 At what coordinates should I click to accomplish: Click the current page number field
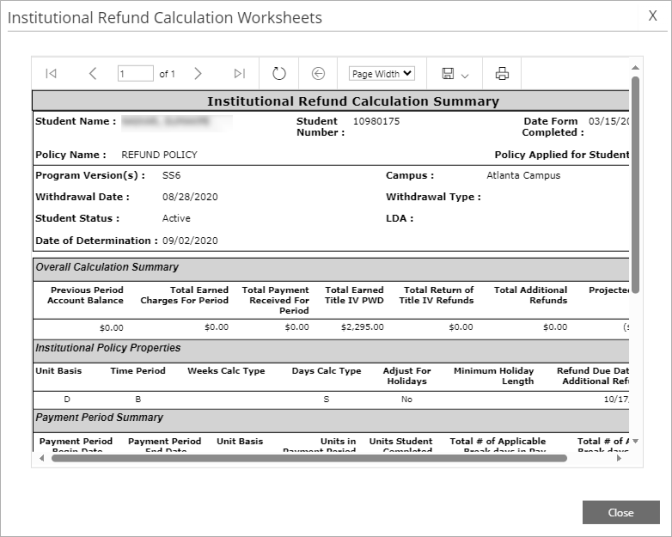pyautogui.click(x=135, y=74)
